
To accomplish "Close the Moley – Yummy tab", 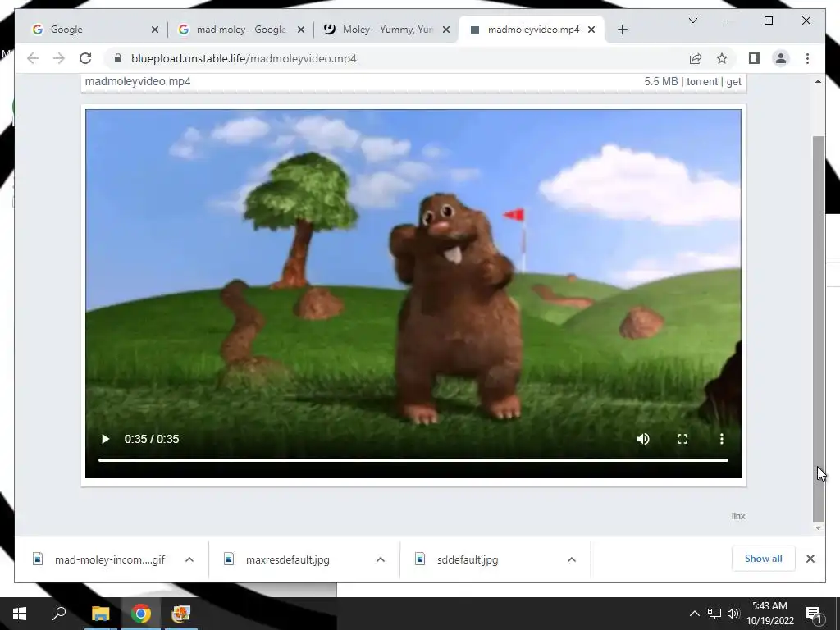I will tap(445, 30).
